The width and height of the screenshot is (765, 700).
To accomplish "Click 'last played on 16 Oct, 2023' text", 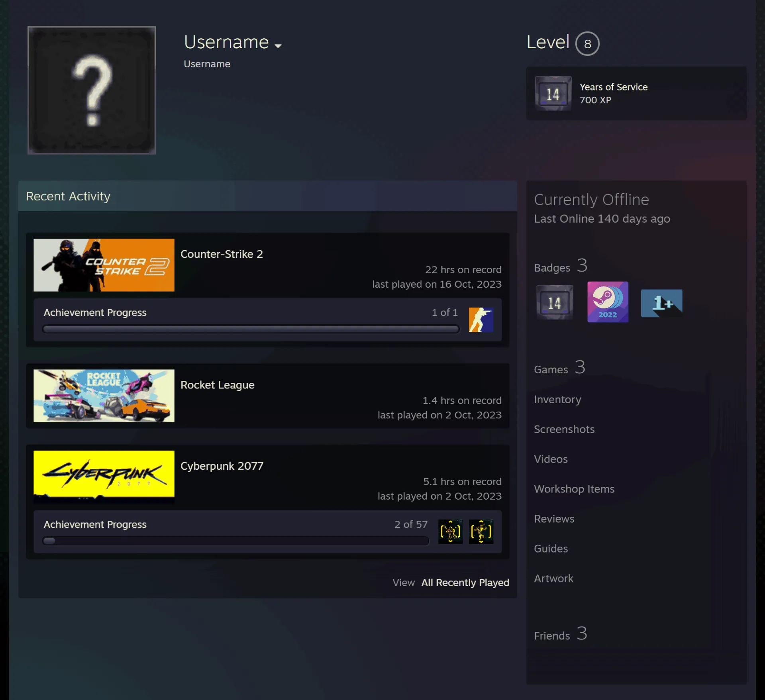I will (x=437, y=284).
